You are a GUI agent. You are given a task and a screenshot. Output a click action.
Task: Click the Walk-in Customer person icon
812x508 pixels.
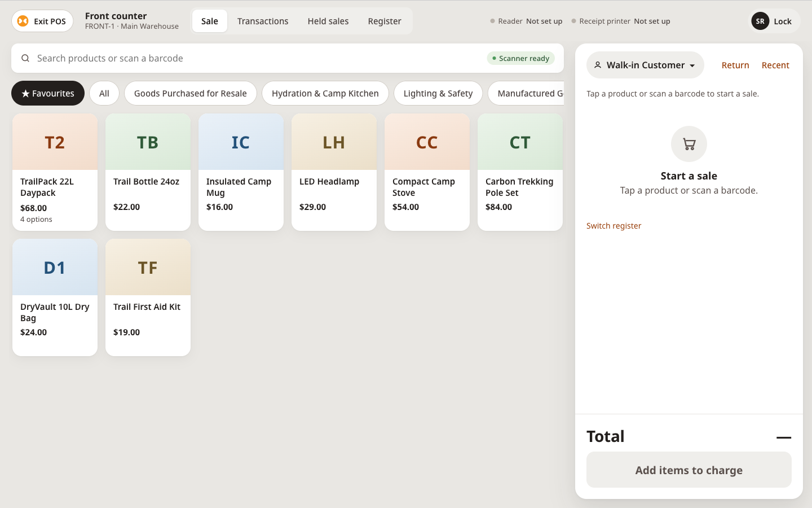click(x=598, y=65)
